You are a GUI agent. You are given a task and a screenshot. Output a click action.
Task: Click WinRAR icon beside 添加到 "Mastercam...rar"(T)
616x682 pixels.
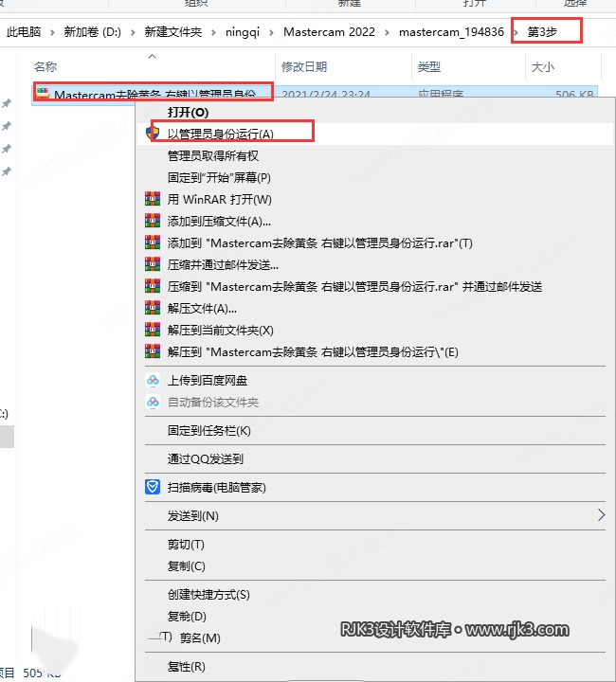click(x=153, y=242)
